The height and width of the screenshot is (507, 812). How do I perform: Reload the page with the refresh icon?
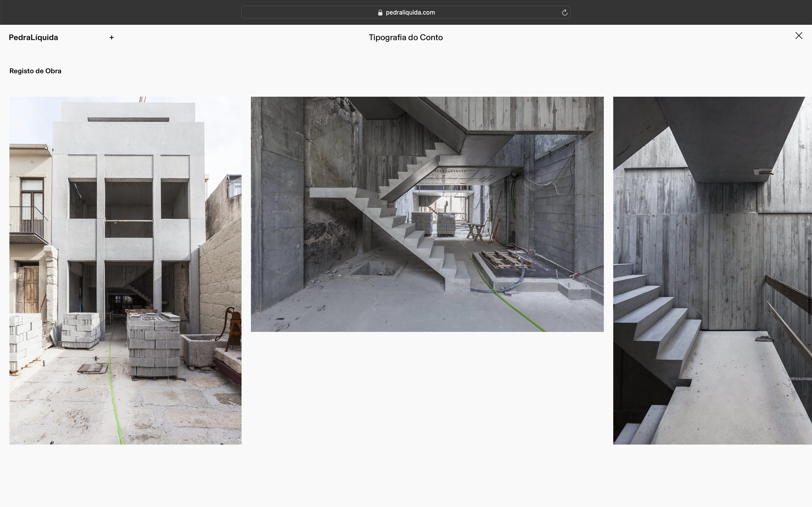point(564,12)
